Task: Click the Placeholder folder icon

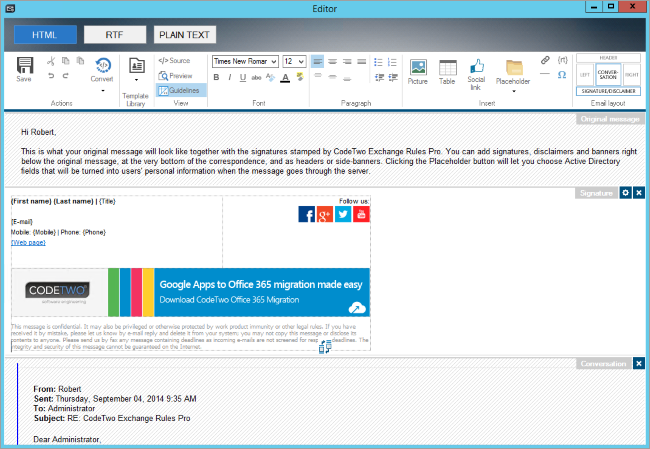Action: [514, 68]
